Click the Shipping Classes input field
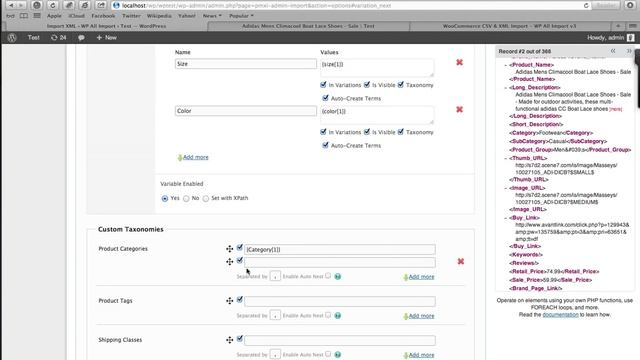640x360 pixels. (340, 340)
